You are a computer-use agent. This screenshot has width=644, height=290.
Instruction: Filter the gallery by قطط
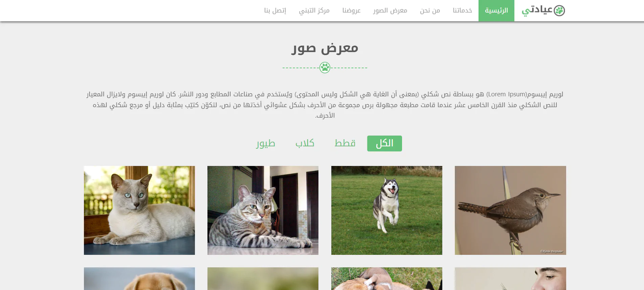tap(345, 143)
